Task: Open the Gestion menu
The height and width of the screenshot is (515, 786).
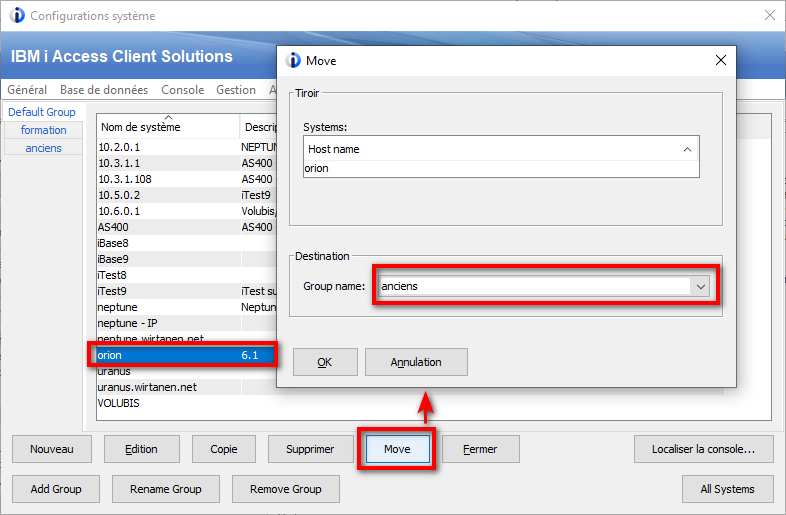Action: pos(236,90)
